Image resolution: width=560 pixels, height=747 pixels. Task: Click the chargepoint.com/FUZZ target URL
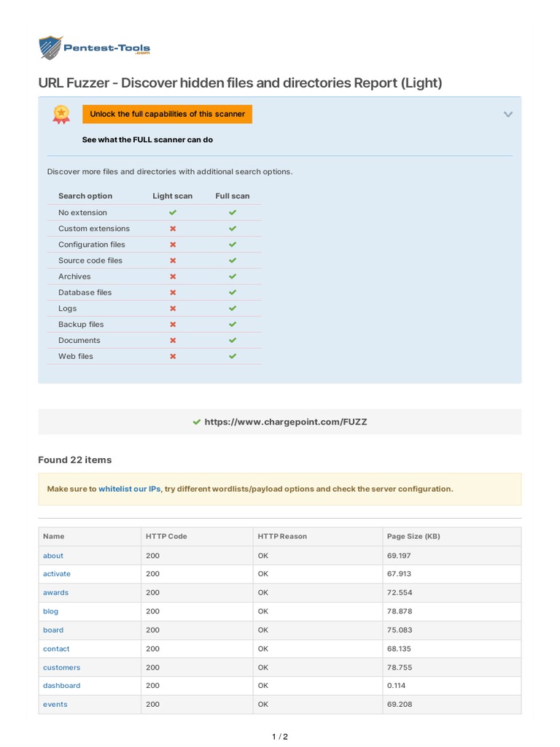coord(286,422)
